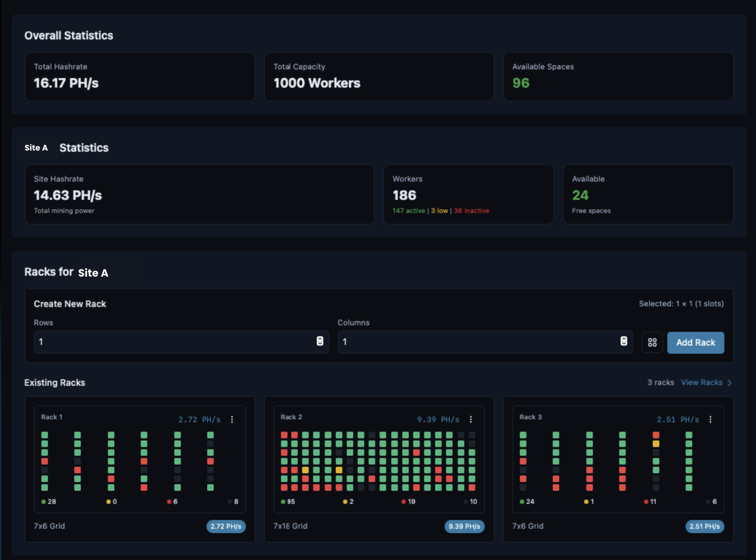The width and height of the screenshot is (756, 560).
Task: Expand racks via the View Racks chevron
Action: tap(730, 382)
